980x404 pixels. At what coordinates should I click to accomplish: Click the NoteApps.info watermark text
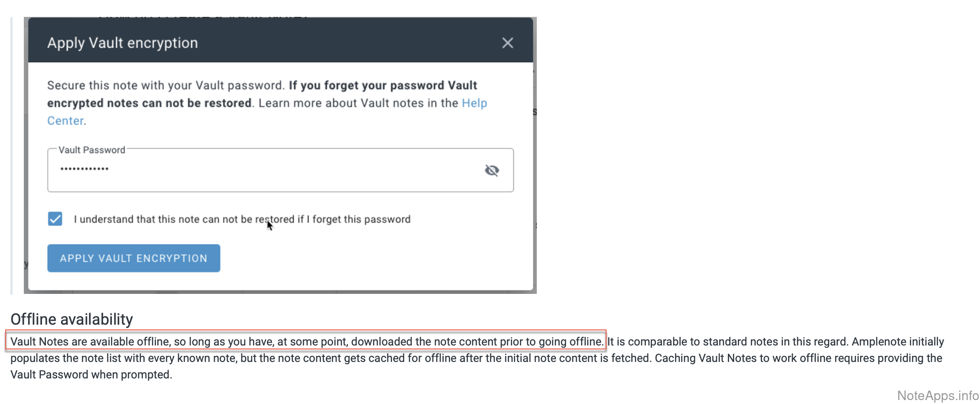(938, 395)
